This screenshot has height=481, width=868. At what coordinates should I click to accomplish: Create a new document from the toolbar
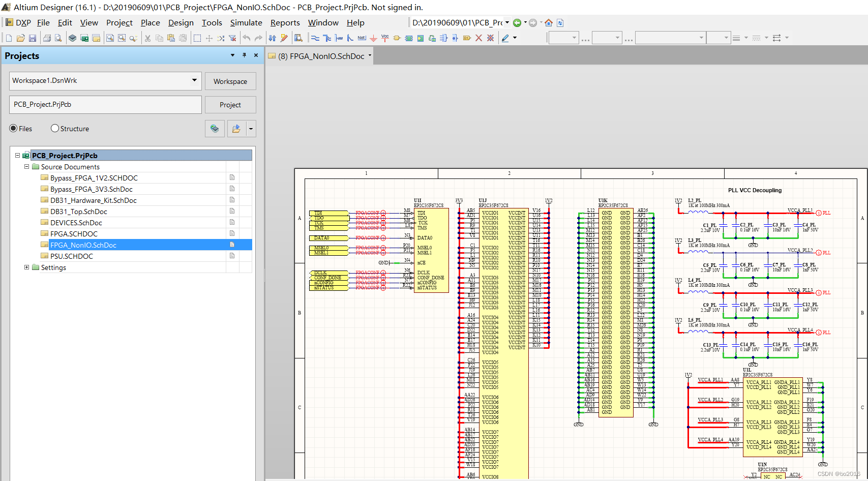(9, 38)
